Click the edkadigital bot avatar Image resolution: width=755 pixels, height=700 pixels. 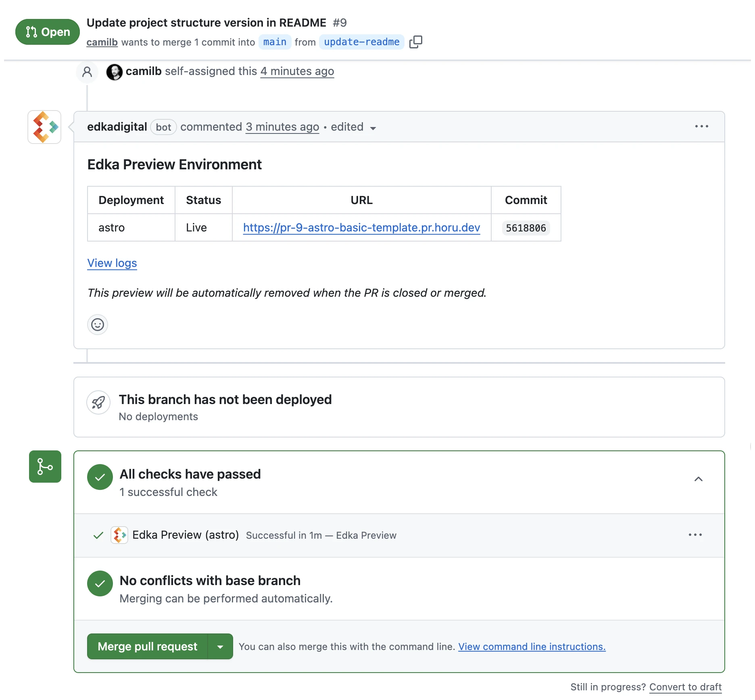(x=44, y=127)
